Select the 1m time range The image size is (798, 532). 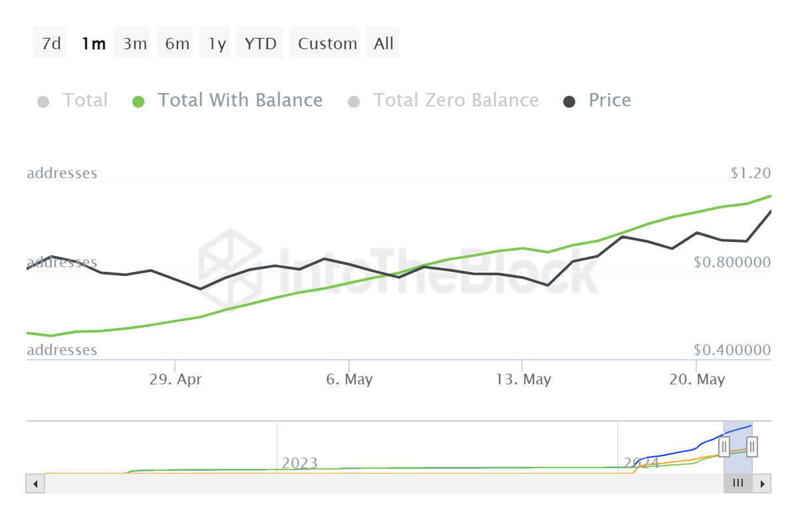[x=93, y=44]
